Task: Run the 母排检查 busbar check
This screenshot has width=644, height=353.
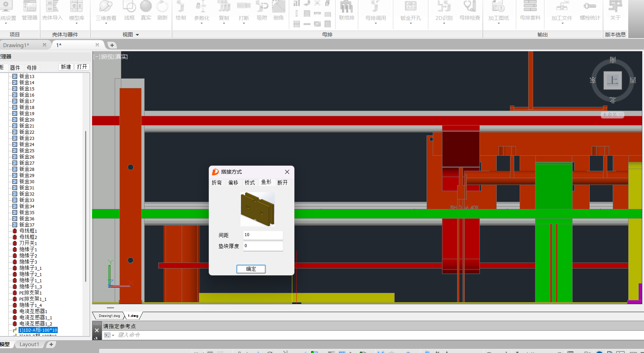Action: click(x=470, y=11)
